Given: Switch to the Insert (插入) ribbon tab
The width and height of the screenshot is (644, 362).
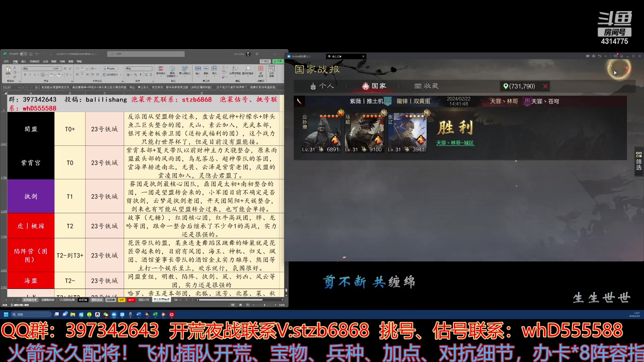Looking at the screenshot, I should (x=23, y=62).
